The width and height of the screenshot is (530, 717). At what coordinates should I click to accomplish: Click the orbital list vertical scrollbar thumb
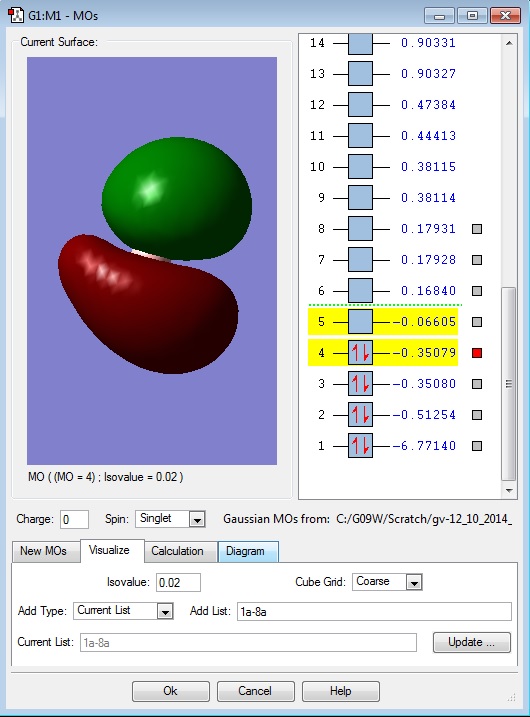pyautogui.click(x=509, y=384)
